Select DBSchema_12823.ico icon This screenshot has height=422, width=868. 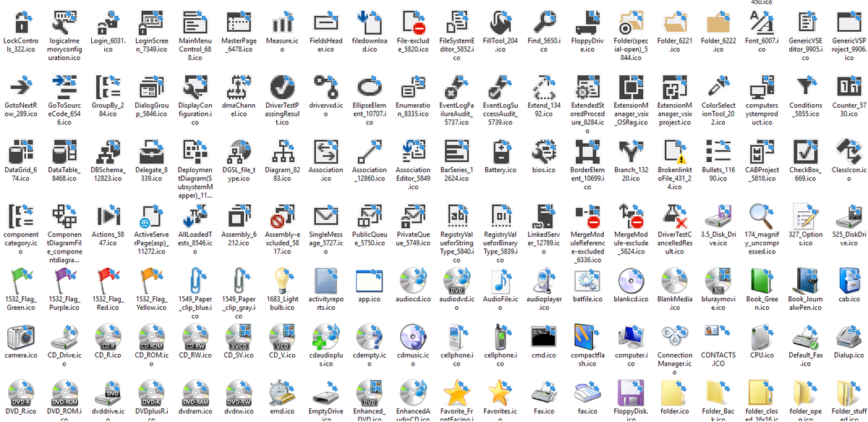pos(108,151)
